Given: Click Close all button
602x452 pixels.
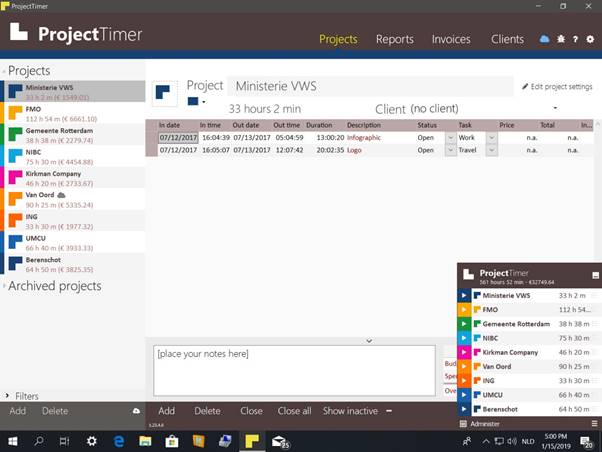Looking at the screenshot, I should (x=294, y=411).
